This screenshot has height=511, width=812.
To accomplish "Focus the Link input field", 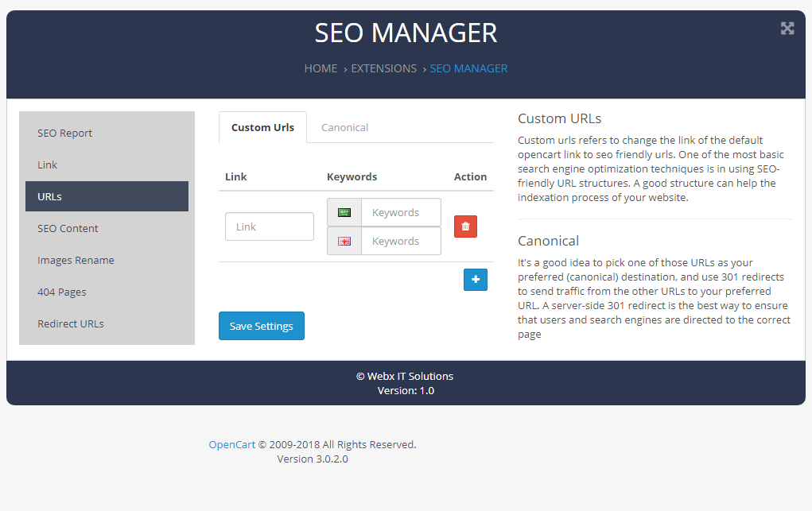I will (270, 226).
